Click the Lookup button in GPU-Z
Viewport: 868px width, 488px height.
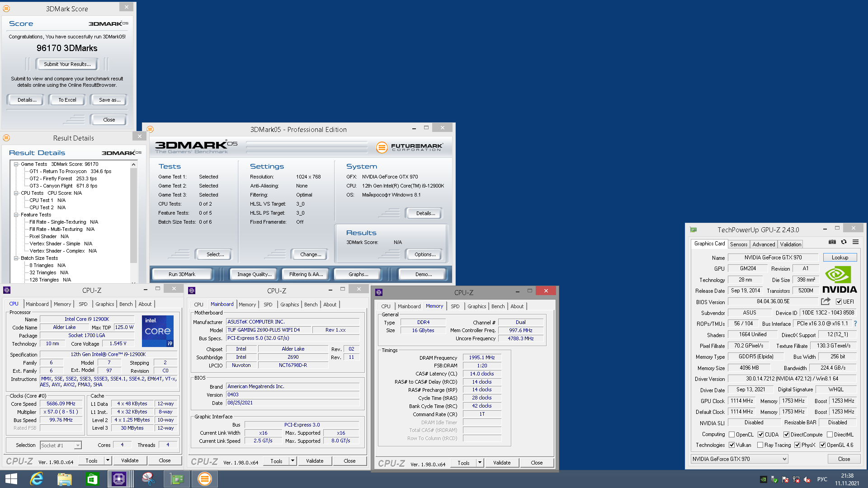[840, 258]
